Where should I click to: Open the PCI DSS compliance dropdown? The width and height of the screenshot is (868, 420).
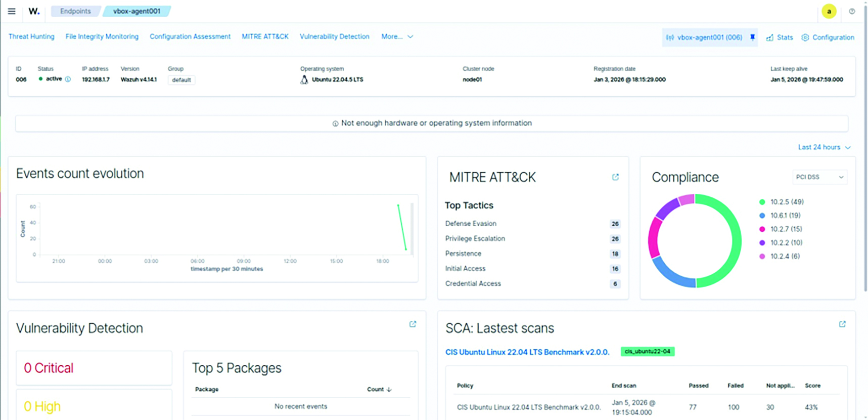(x=819, y=177)
